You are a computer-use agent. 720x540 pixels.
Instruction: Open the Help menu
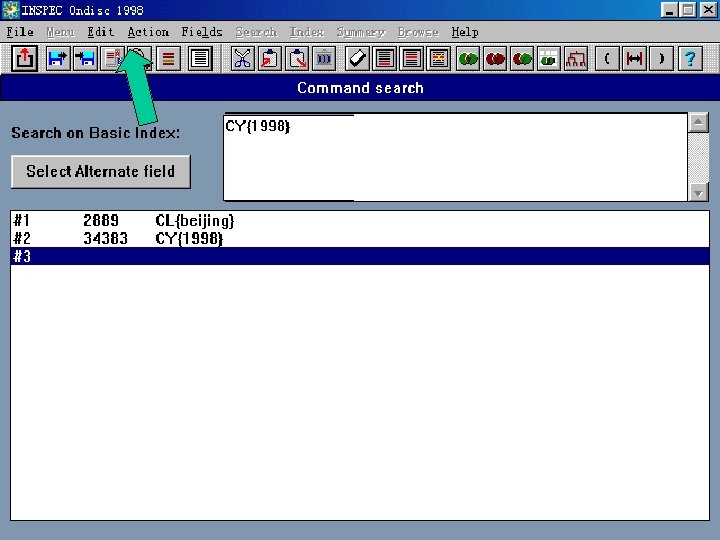pos(465,32)
